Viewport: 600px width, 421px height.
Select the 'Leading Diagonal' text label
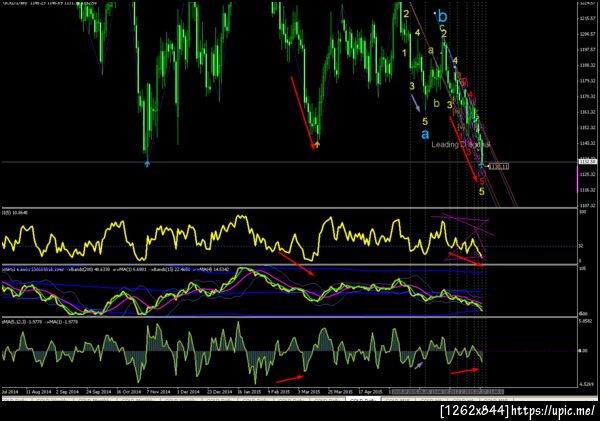[x=461, y=144]
